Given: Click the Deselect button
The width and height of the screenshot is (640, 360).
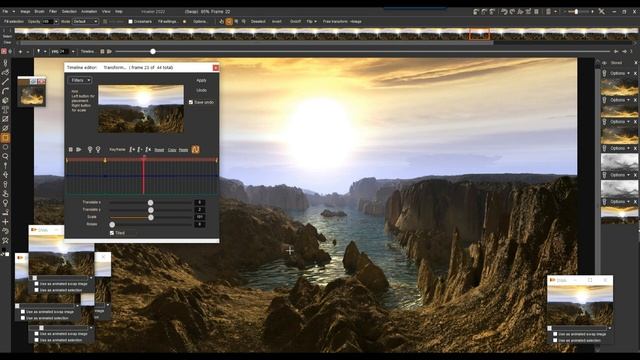Looking at the screenshot, I should 258,22.
